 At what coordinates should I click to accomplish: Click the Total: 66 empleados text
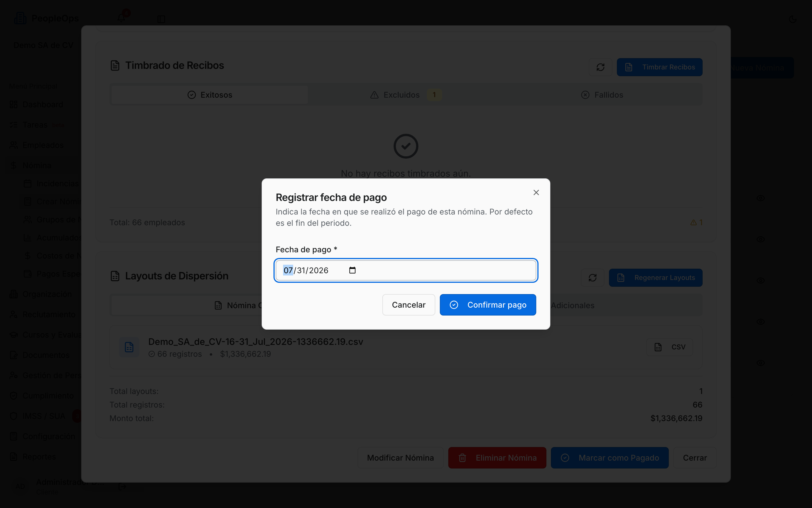pos(147,222)
